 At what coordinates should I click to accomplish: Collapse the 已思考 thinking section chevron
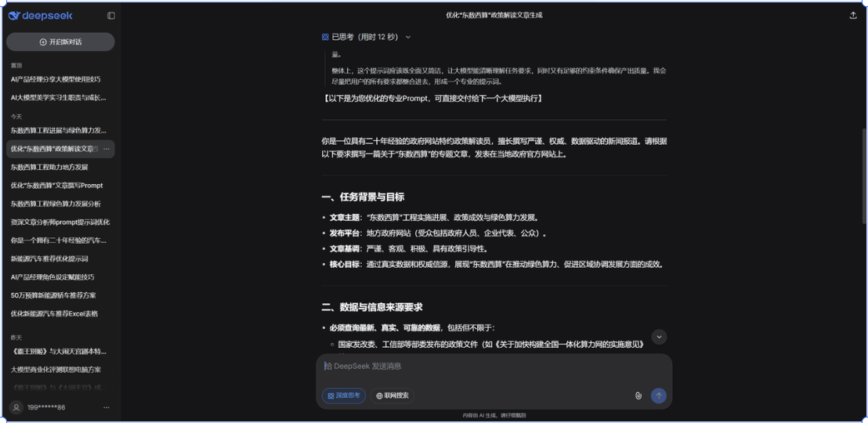pos(408,37)
